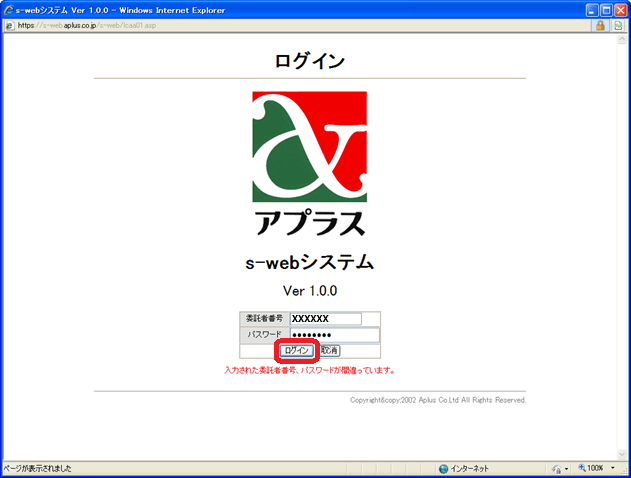Open the Internet Explorer title bar icon menu
The height and width of the screenshot is (478, 631).
10,10
